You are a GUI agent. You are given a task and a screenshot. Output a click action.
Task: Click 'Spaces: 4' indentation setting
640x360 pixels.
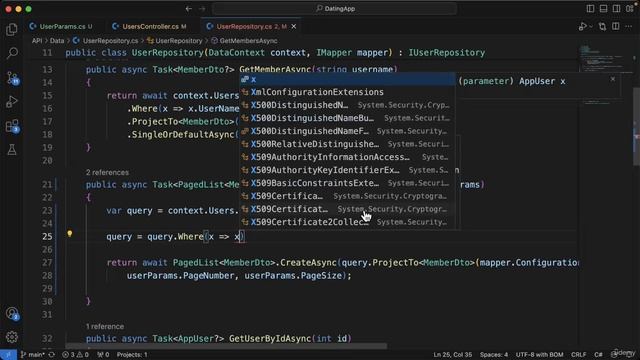494,355
